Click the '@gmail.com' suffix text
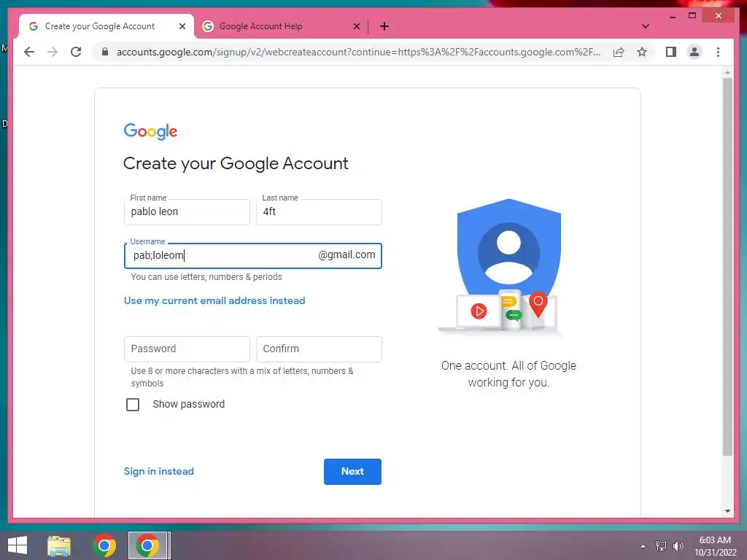The height and width of the screenshot is (560, 747). pos(347,255)
